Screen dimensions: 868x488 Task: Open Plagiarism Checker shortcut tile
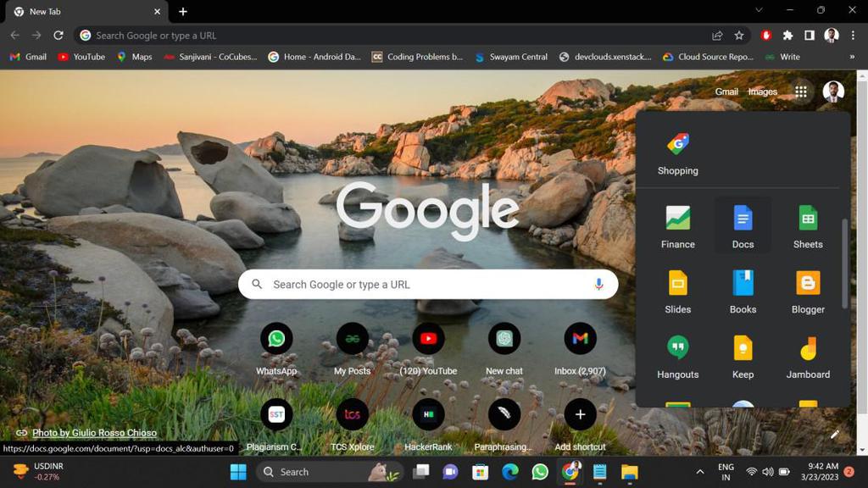[x=276, y=425]
